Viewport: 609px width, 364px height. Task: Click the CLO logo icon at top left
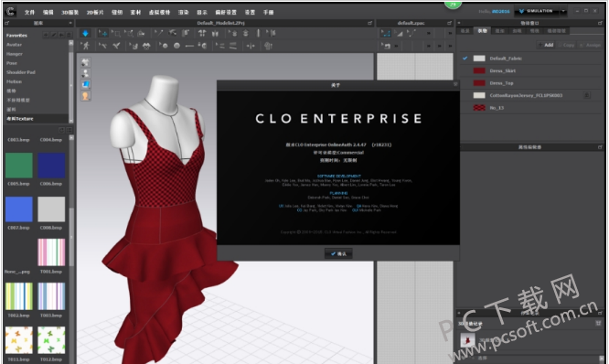[11, 12]
